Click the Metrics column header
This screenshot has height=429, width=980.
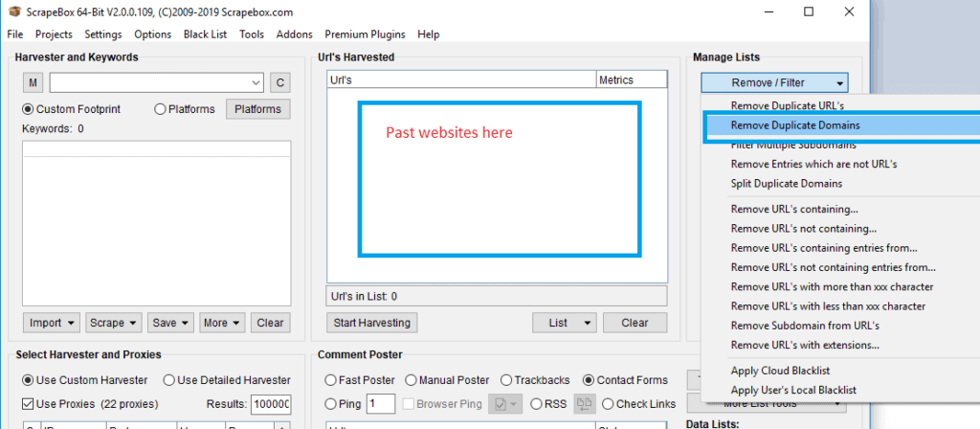coord(632,79)
